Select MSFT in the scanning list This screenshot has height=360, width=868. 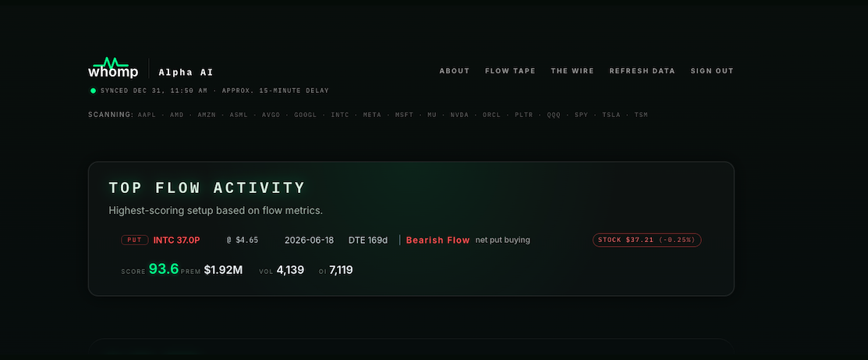point(404,115)
